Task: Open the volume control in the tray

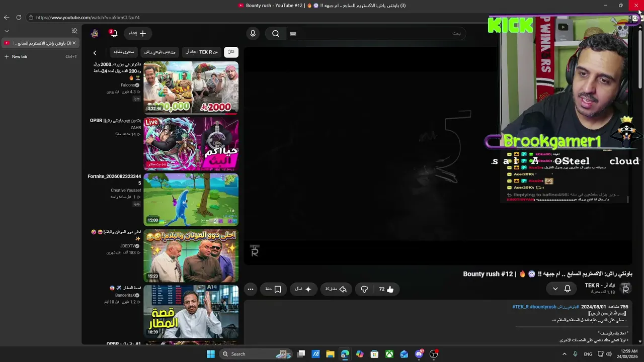Action: coord(609,354)
